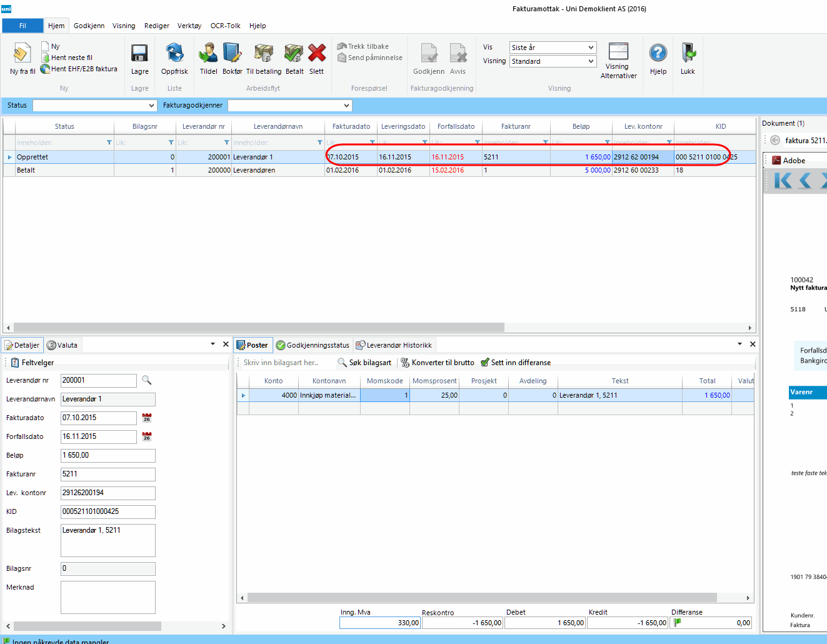
Task: Click the Oppfrisk refresh icon
Action: coord(174,54)
